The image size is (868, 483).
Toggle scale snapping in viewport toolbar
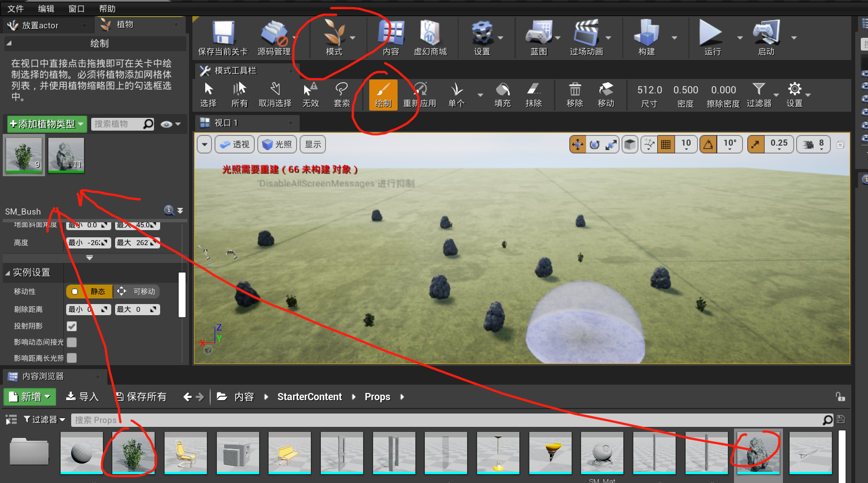756,145
